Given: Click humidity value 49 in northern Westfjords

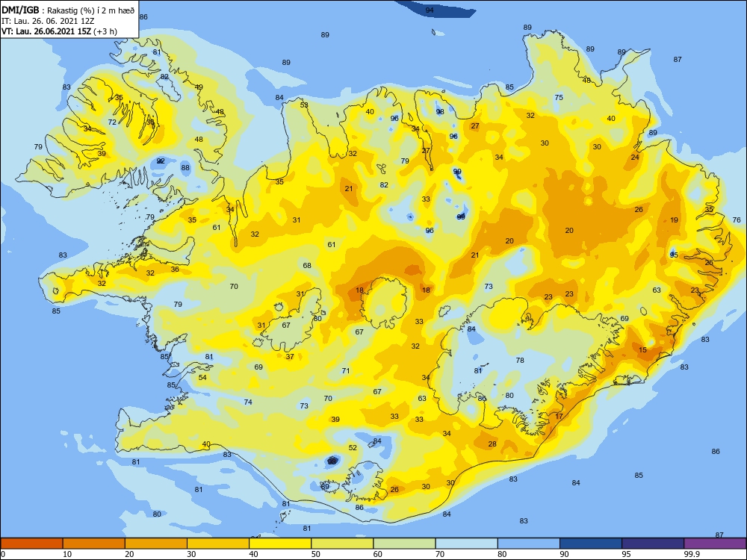Looking at the screenshot, I should (199, 87).
